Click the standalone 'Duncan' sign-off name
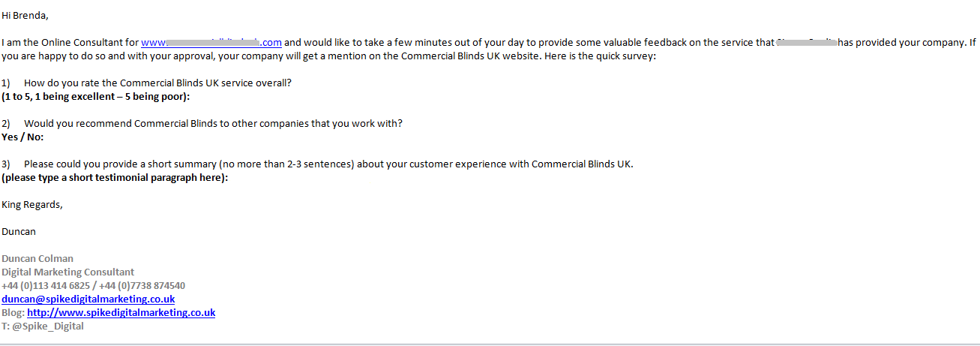980x346 pixels. tap(19, 231)
